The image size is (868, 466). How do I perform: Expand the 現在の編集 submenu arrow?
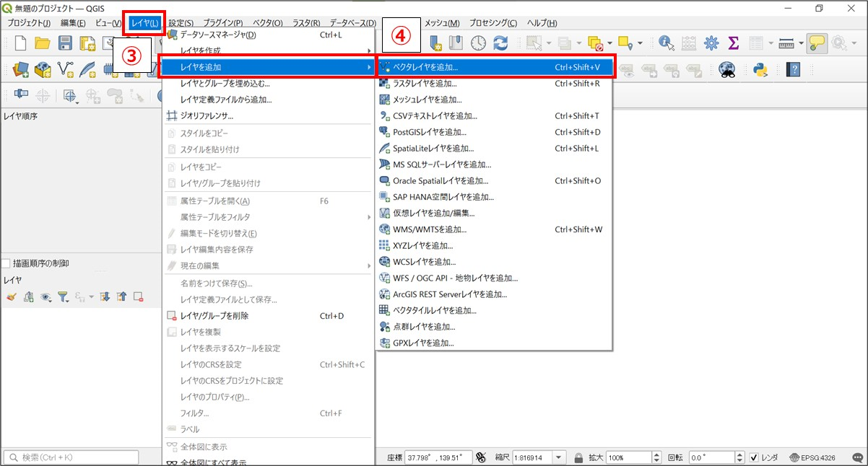point(368,265)
